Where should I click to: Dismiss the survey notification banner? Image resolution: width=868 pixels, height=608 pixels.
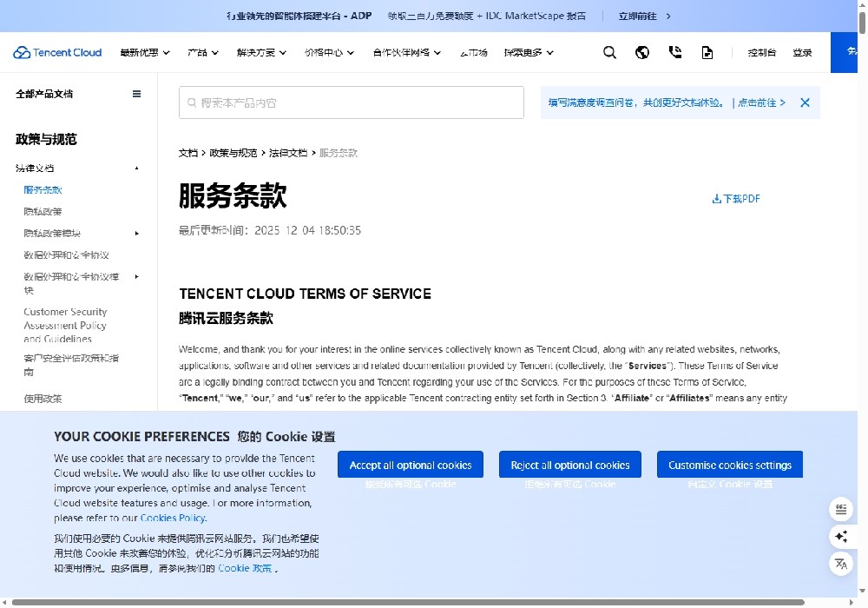point(805,102)
